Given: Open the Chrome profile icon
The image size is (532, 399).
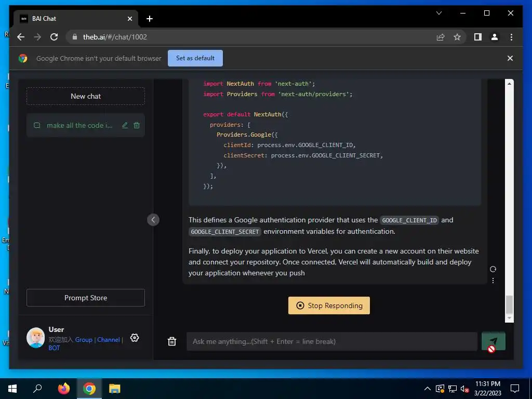Looking at the screenshot, I should click(x=495, y=37).
